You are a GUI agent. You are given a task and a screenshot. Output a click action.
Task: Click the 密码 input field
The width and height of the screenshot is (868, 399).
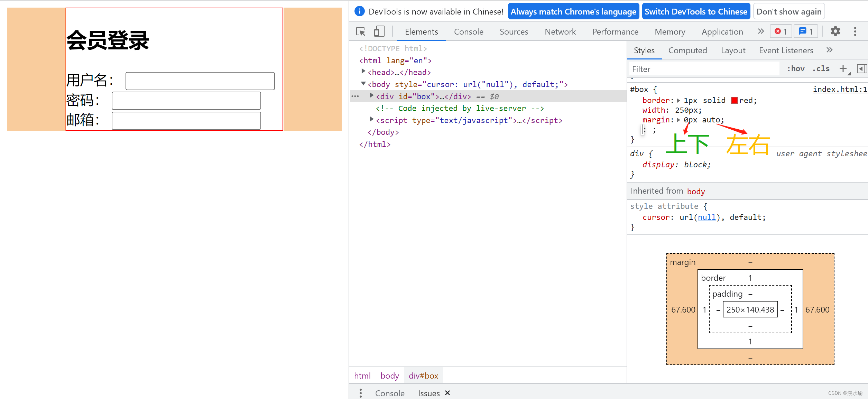coord(186,101)
